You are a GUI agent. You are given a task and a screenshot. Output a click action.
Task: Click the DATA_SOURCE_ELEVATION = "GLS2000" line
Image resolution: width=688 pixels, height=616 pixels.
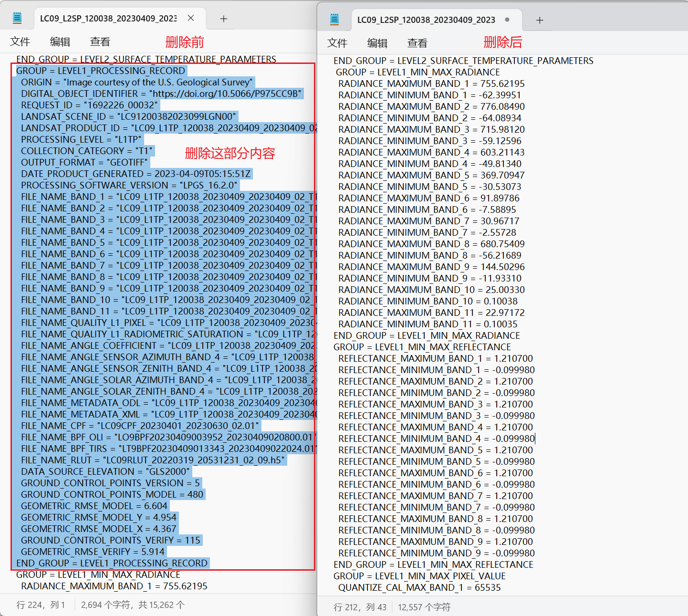click(x=105, y=471)
